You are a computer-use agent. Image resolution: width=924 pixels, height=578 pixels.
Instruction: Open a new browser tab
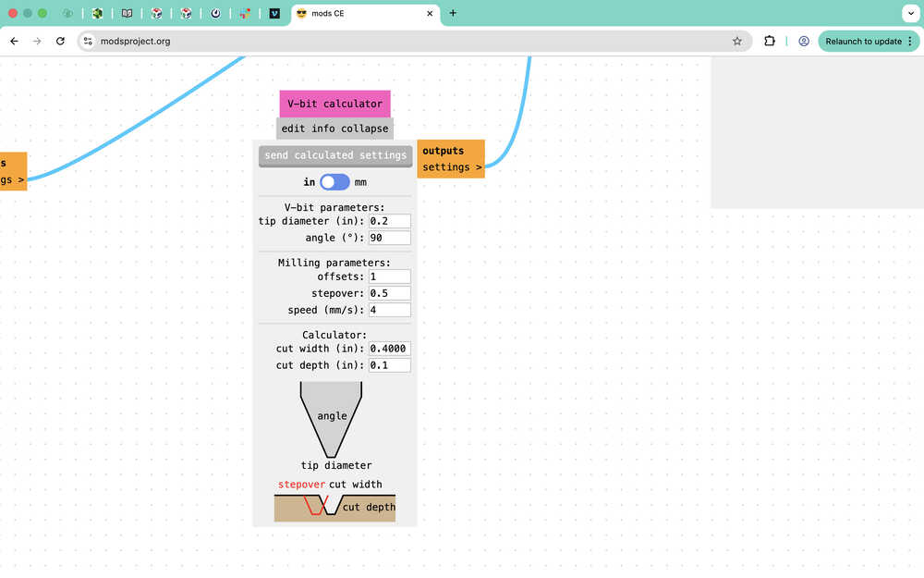tap(453, 13)
